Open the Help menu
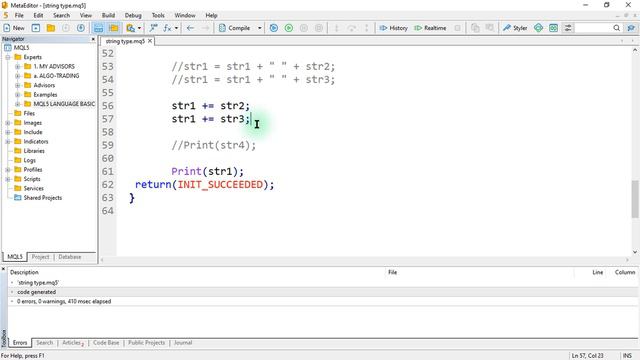The image size is (640, 360). point(211,15)
